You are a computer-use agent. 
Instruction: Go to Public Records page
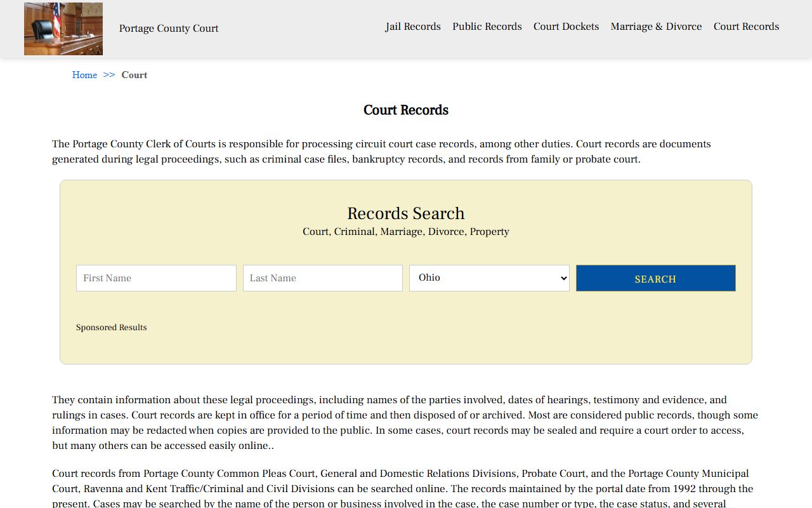[487, 27]
